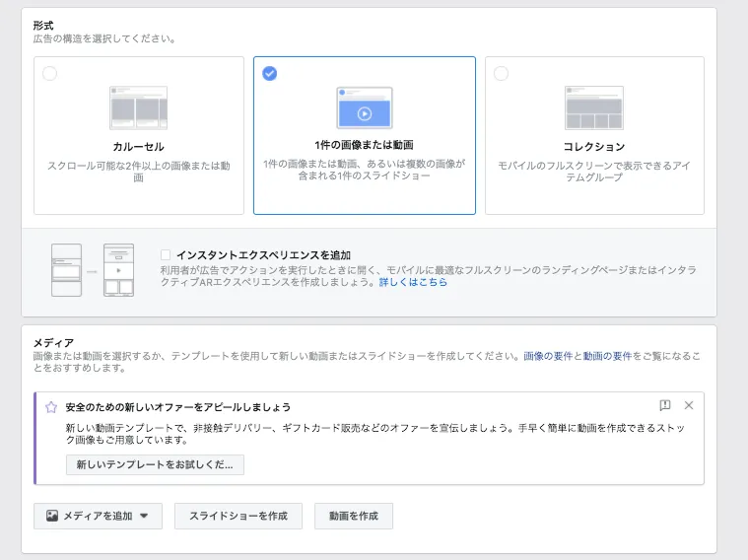Click the カルーセル card title text
This screenshot has width=748, height=560.
[x=138, y=147]
